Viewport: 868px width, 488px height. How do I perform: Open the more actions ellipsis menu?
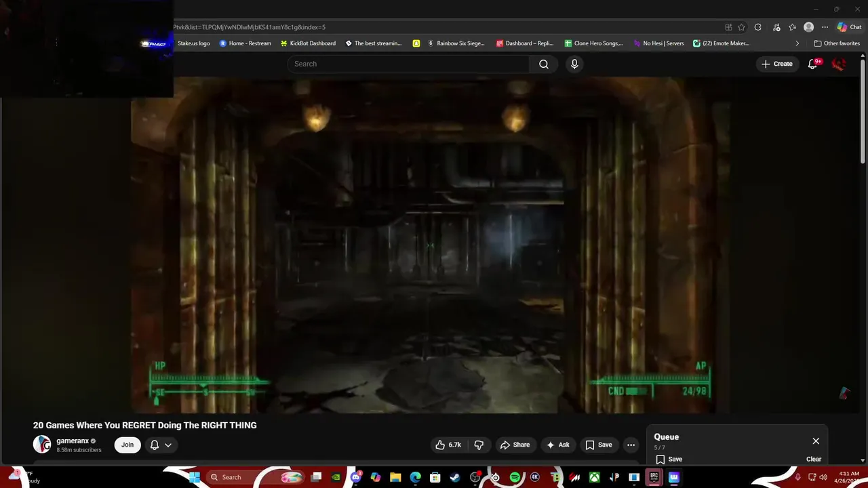click(x=631, y=445)
